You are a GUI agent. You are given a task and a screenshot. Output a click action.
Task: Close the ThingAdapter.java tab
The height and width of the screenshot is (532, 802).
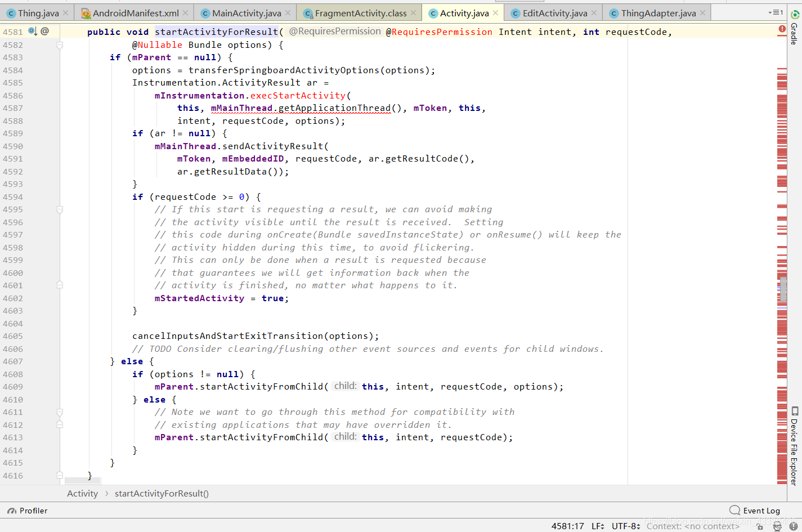(702, 13)
